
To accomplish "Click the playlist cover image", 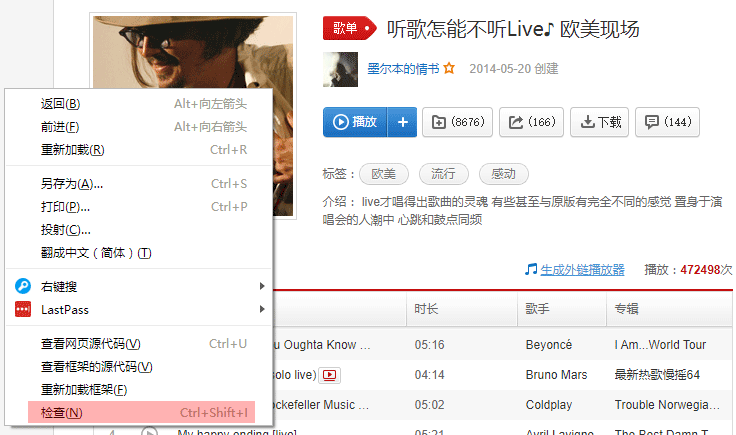I will [x=193, y=115].
